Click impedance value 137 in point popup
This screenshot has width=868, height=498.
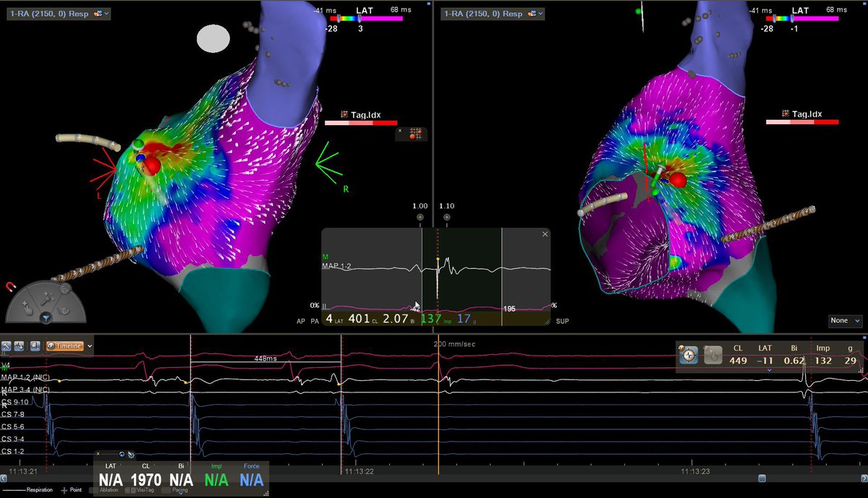430,319
